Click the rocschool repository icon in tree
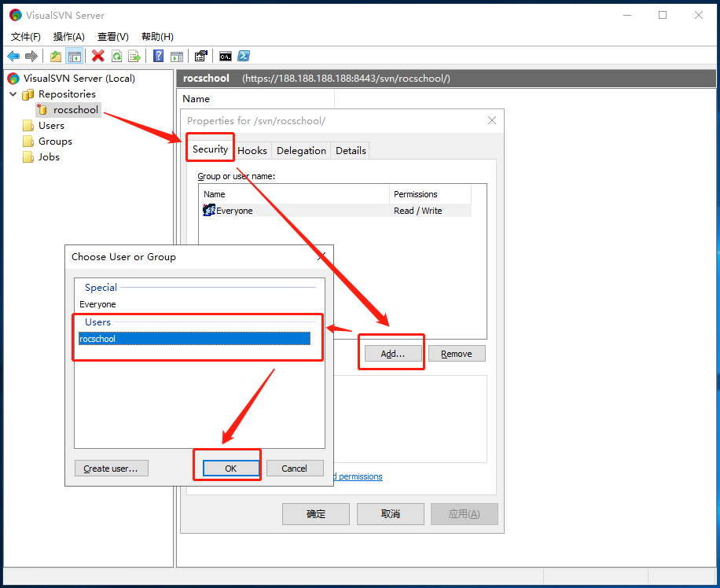This screenshot has width=720, height=588. [x=42, y=109]
